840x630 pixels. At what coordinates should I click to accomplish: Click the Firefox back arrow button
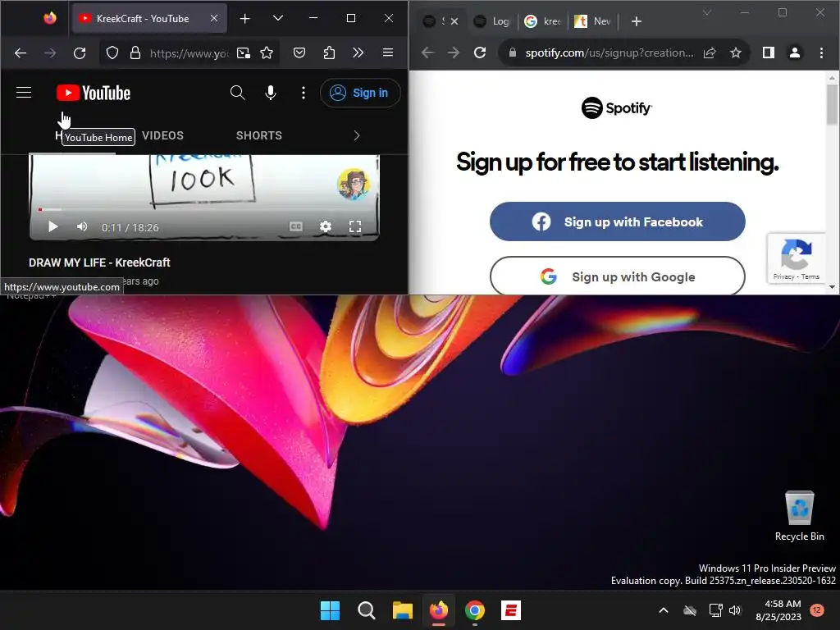click(21, 52)
